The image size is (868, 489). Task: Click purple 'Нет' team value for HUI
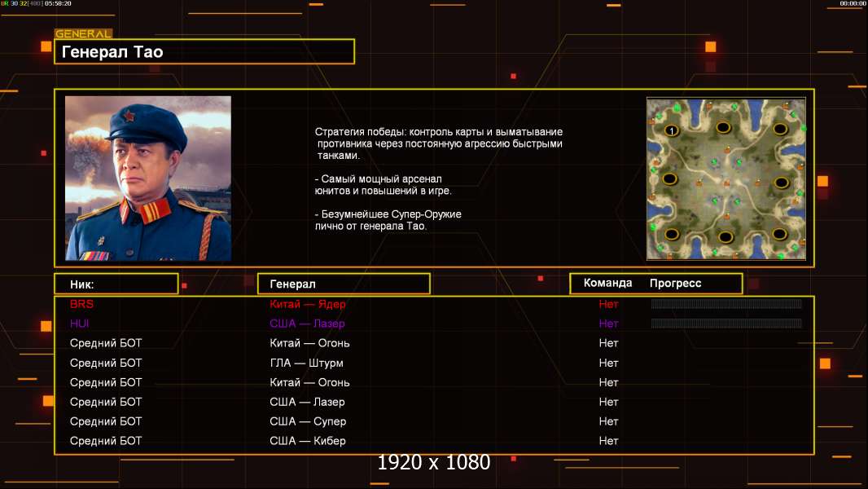coord(608,323)
